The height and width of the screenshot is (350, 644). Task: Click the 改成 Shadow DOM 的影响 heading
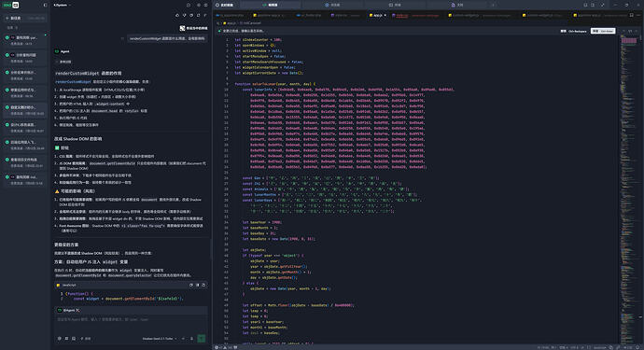click(x=78, y=139)
